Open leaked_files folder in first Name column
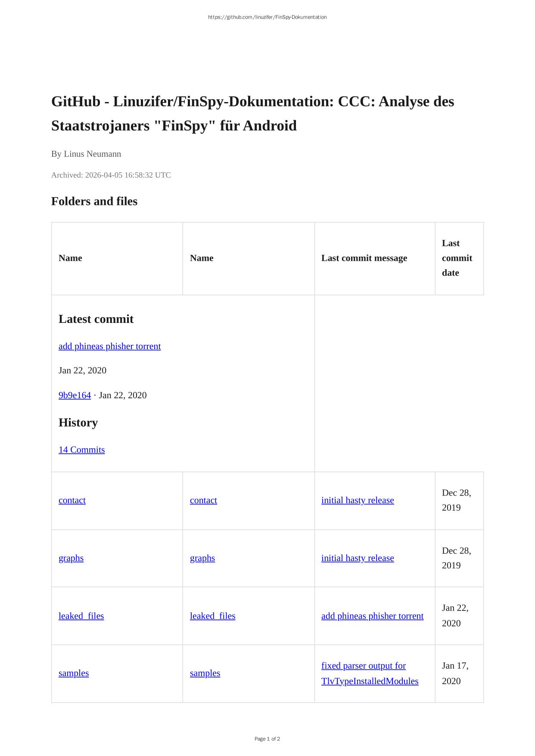Screen dimensions: 535x756 [81, 616]
